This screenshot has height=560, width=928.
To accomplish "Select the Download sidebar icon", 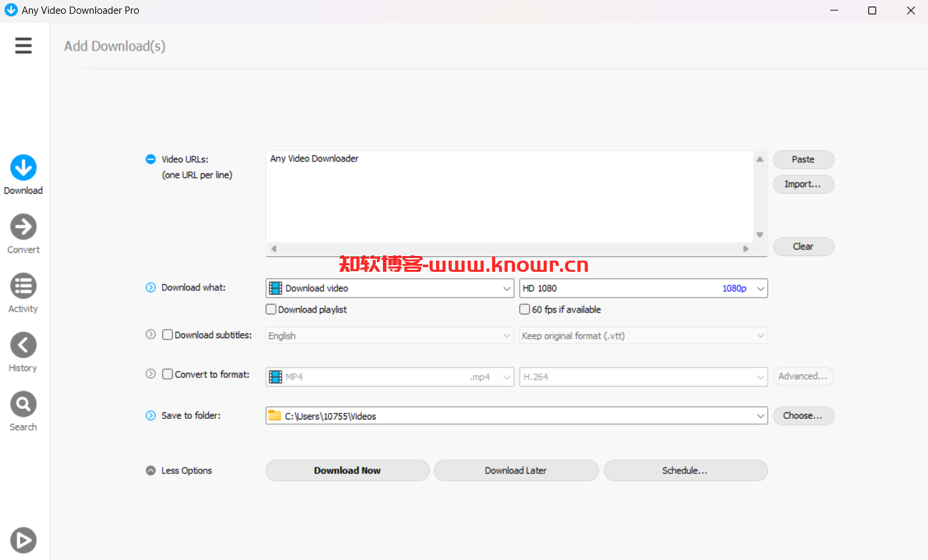I will tap(23, 168).
